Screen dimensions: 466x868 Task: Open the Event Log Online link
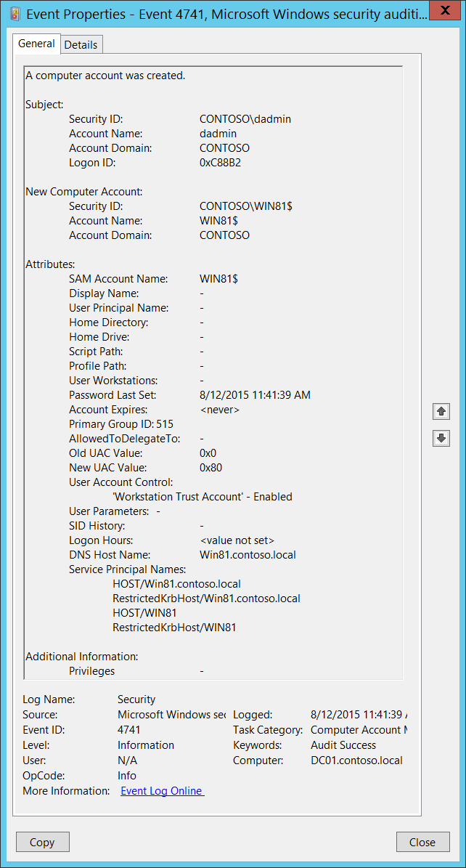[162, 790]
